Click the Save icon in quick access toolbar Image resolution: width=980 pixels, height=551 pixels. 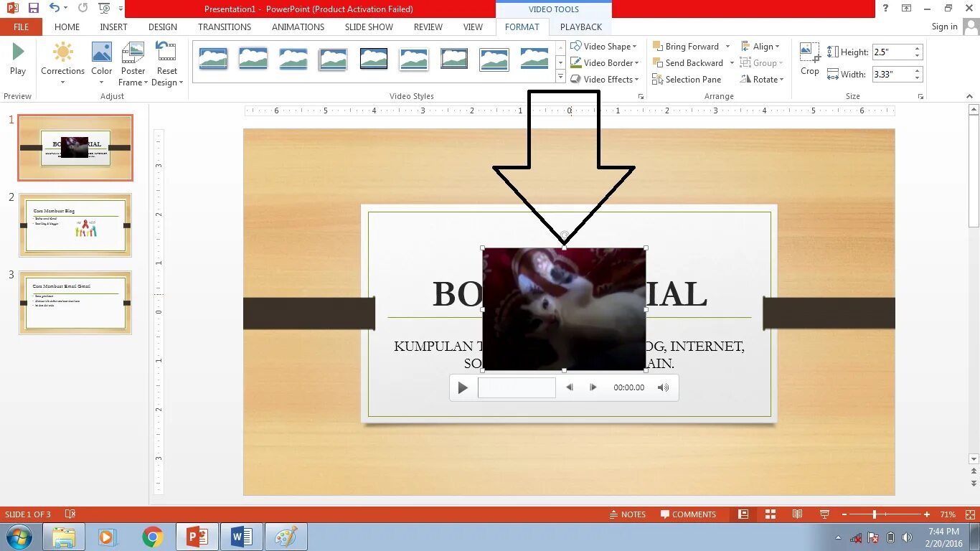(33, 9)
